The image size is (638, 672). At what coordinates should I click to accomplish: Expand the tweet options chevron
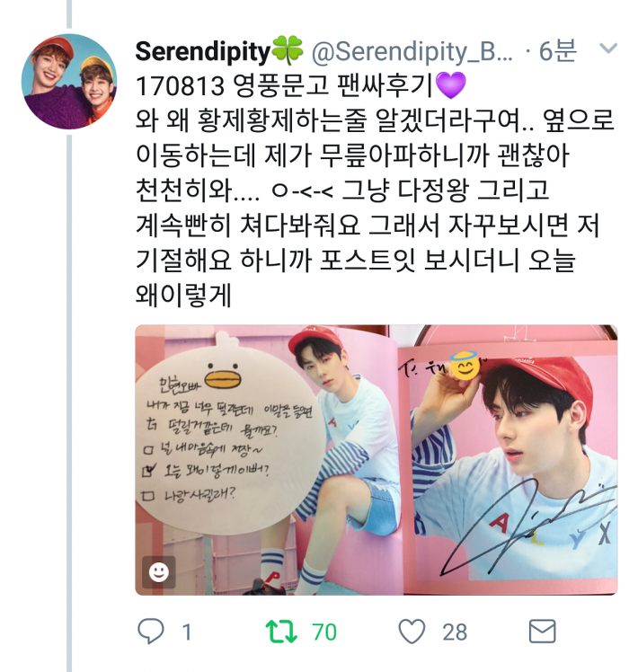point(608,48)
